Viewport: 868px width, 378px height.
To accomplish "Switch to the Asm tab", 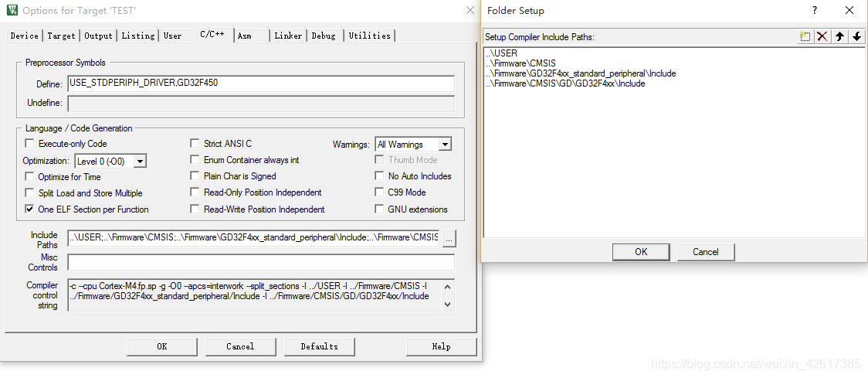I will click(x=244, y=36).
